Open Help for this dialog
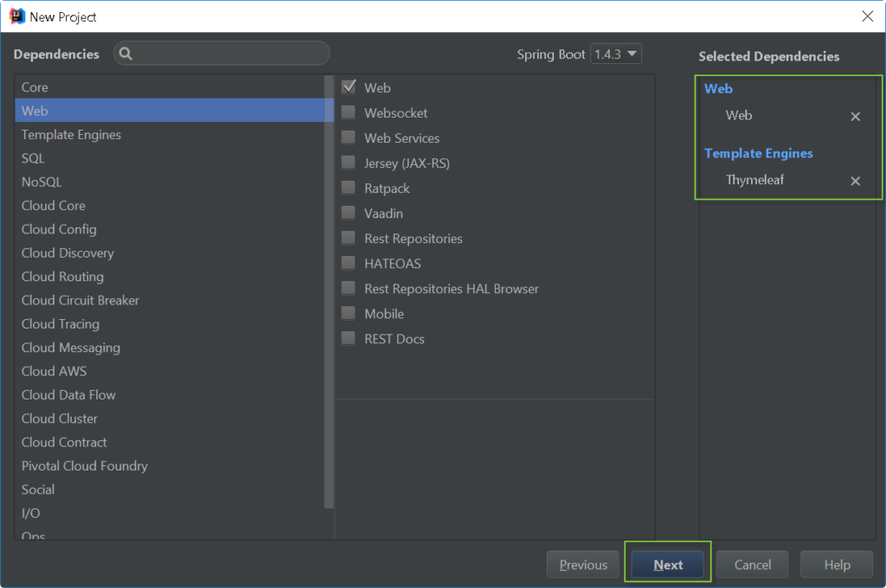This screenshot has height=588, width=886. 837,565
